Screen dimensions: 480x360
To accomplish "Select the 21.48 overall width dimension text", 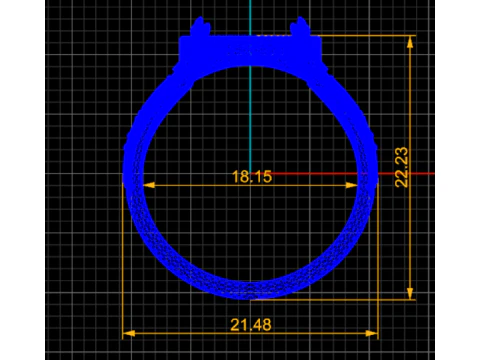I will [251, 325].
